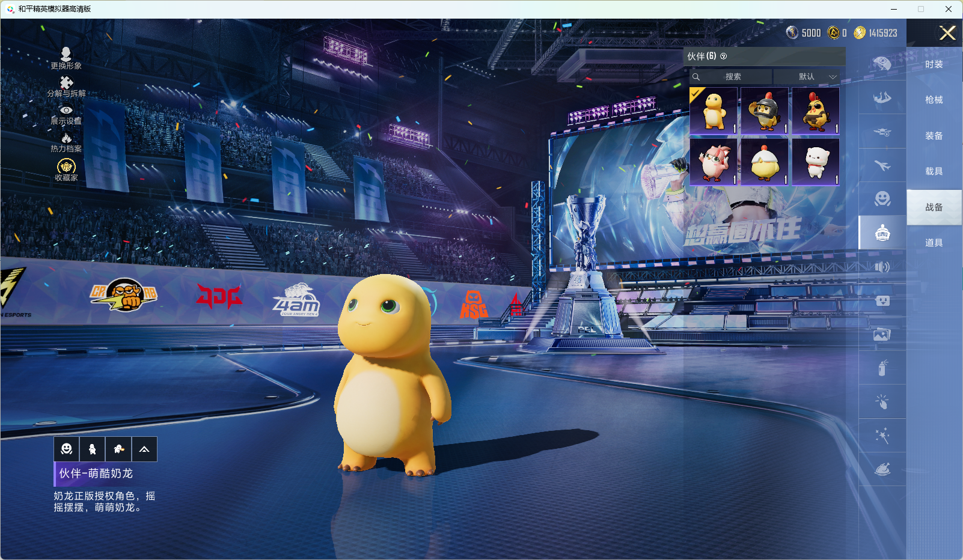Click the gold coin balance 1415923
Screen dimensions: 963x560
[876, 32]
